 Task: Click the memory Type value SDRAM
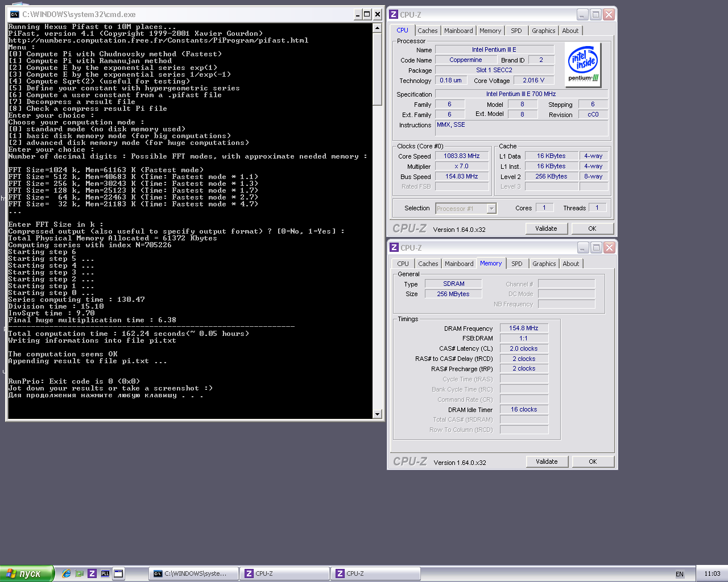(x=454, y=284)
